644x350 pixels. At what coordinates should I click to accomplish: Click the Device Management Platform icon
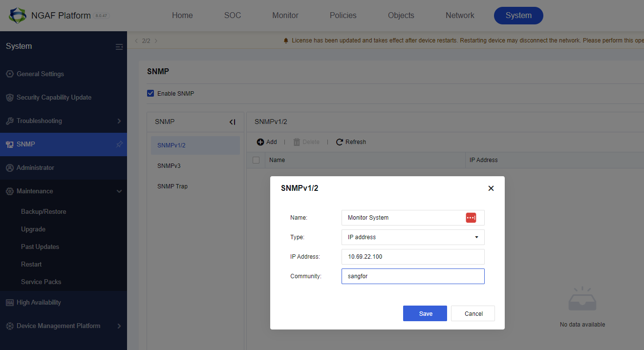coord(10,326)
